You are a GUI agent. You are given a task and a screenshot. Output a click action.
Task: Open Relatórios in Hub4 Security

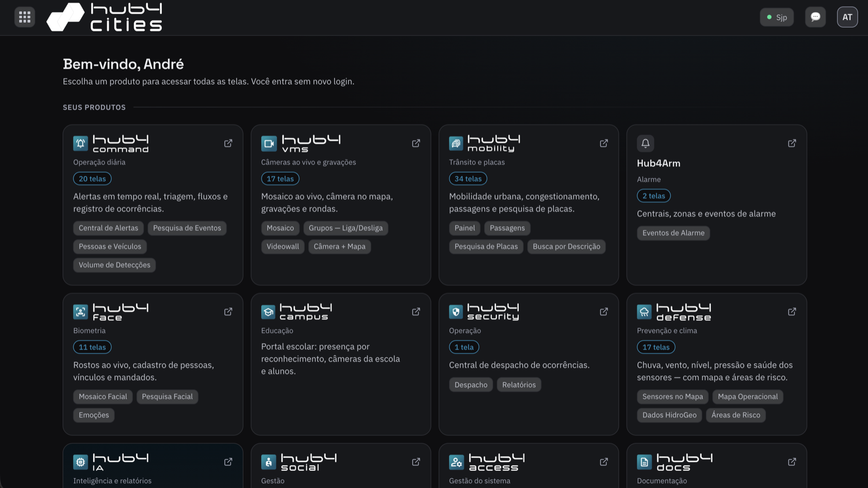(x=519, y=385)
